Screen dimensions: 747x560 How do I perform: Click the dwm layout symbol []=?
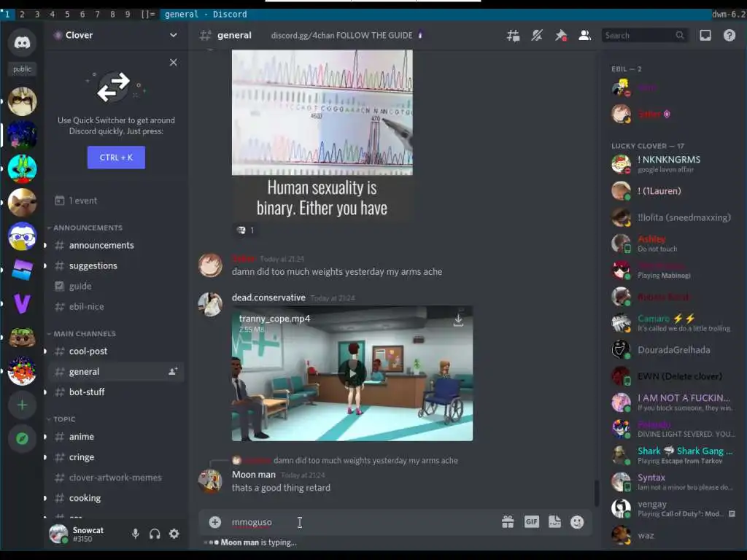click(148, 15)
